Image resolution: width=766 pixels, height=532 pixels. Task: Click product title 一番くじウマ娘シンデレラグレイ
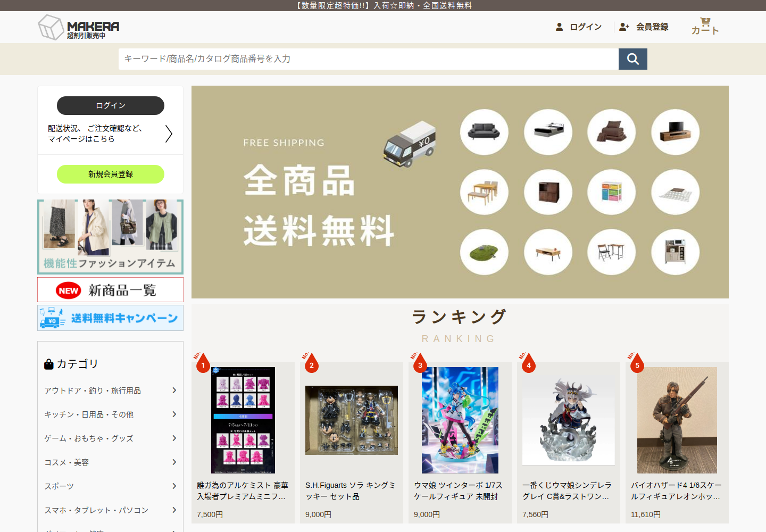click(x=567, y=491)
